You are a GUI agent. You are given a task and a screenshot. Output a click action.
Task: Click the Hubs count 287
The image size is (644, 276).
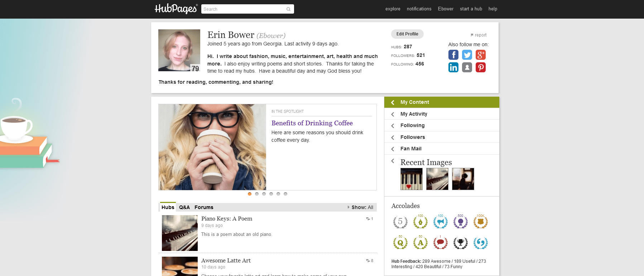(x=408, y=47)
